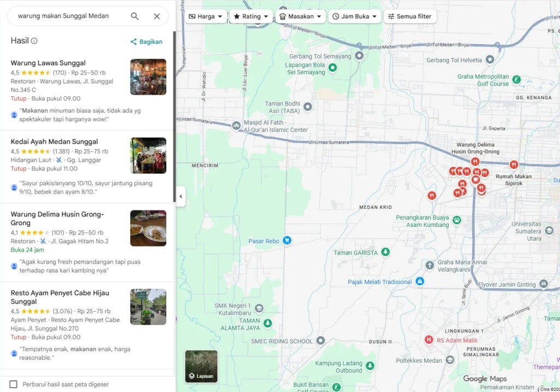Click the Poltekkes Medan marker
Viewport: 560px width, 392px height.
450,360
